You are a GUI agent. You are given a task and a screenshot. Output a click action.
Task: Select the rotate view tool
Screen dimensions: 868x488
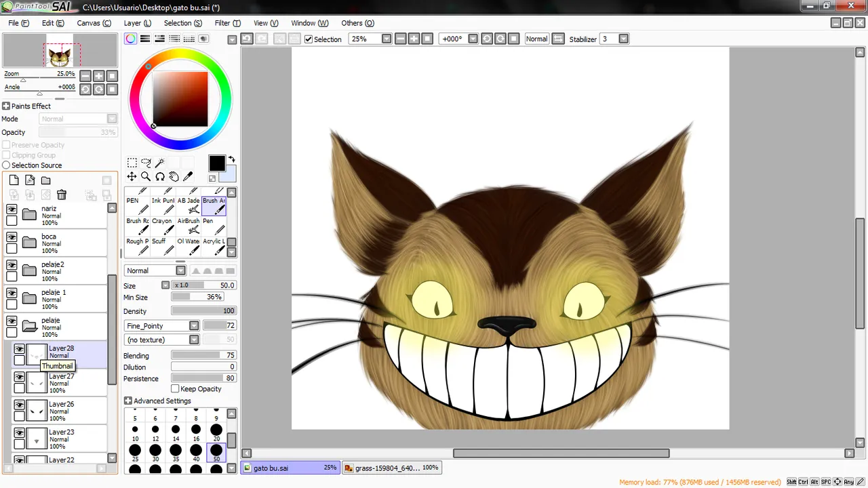click(160, 176)
